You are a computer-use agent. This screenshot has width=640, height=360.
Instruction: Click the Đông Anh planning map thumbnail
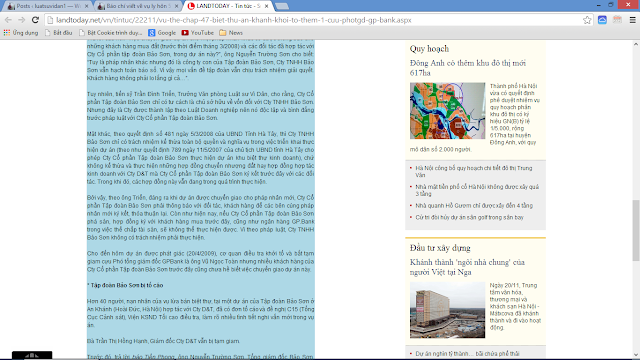click(x=447, y=111)
